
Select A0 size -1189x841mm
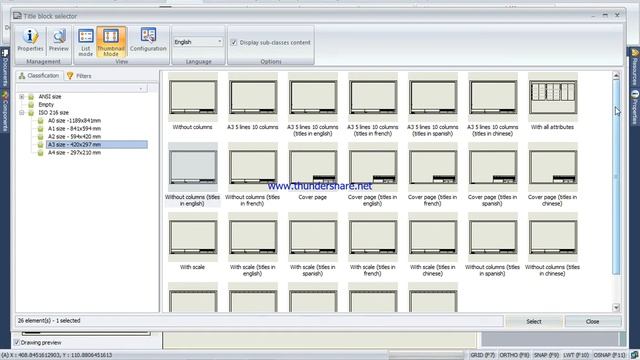pyautogui.click(x=74, y=120)
